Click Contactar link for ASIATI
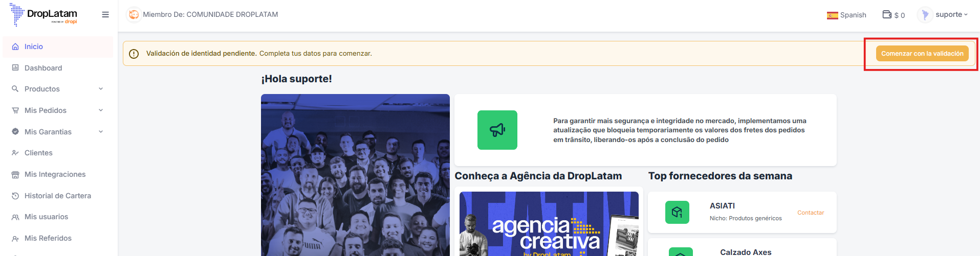Screen dimensions: 980x256 click(811, 213)
